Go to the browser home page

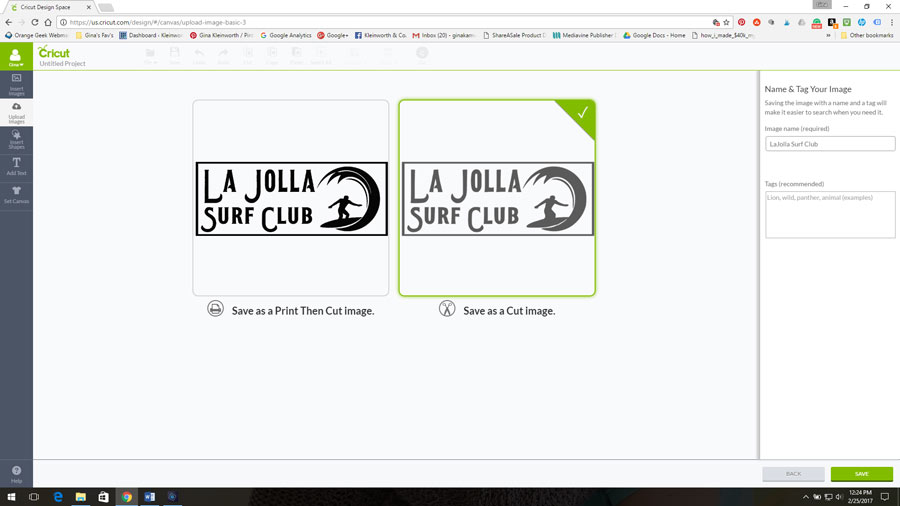click(x=48, y=22)
